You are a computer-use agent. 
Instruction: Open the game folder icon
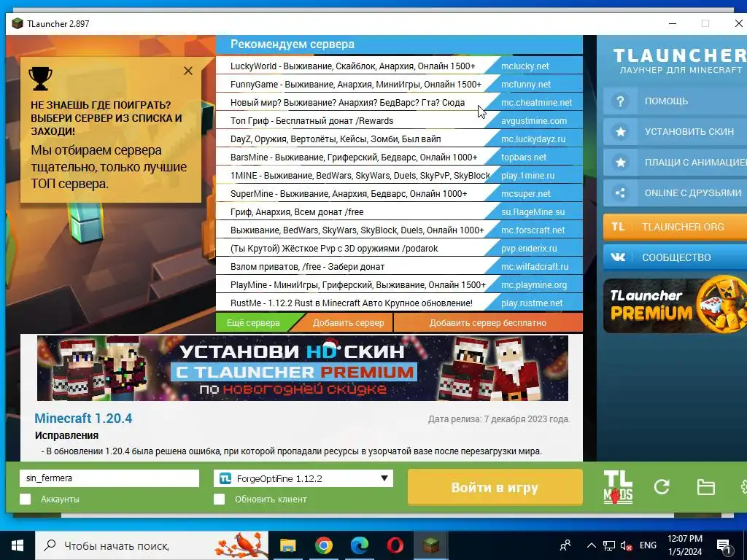(x=705, y=487)
